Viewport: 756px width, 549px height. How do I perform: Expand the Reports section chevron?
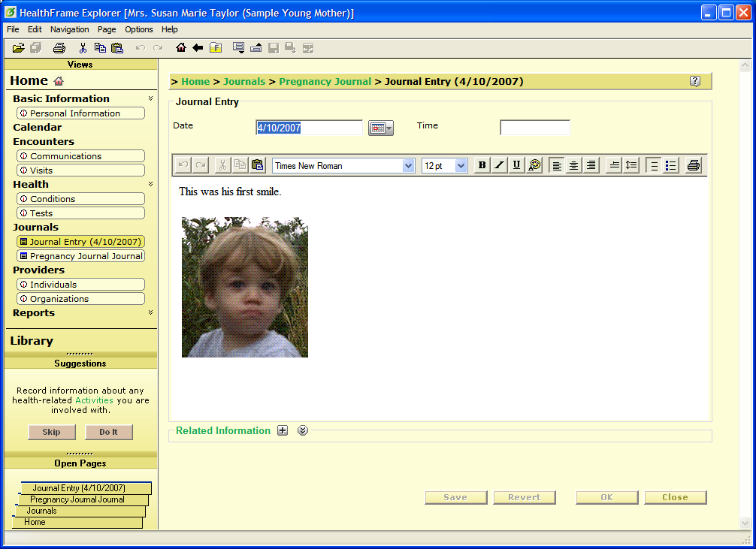(150, 312)
